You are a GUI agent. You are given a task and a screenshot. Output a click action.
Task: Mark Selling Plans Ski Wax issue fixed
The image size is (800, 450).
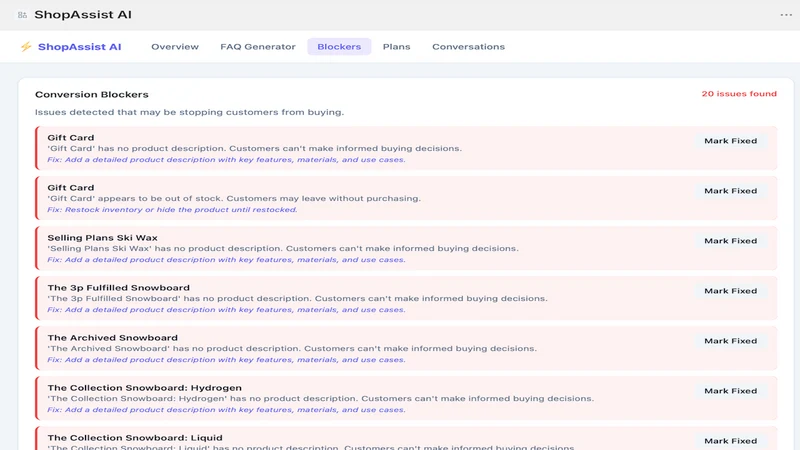click(731, 241)
